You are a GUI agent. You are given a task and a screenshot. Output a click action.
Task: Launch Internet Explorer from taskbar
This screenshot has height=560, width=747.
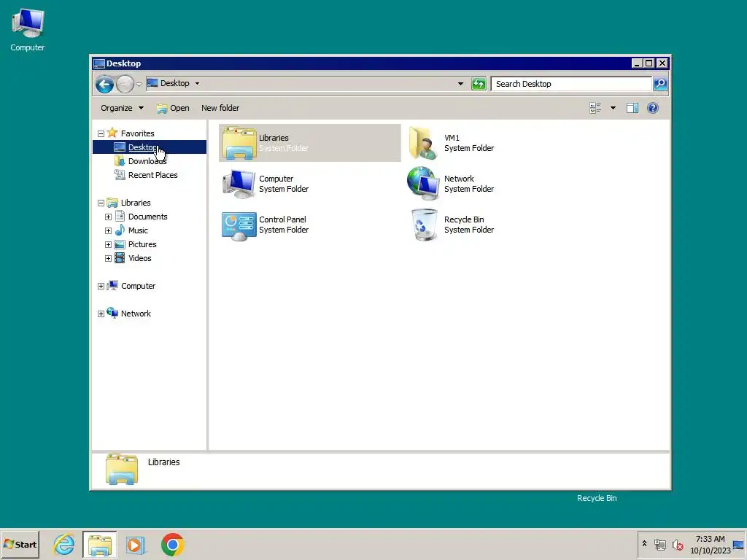[64, 544]
